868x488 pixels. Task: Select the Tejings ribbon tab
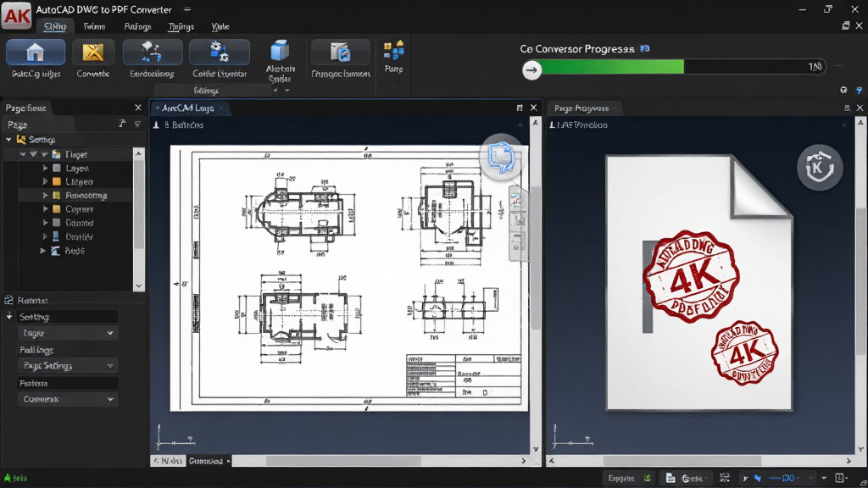click(181, 26)
